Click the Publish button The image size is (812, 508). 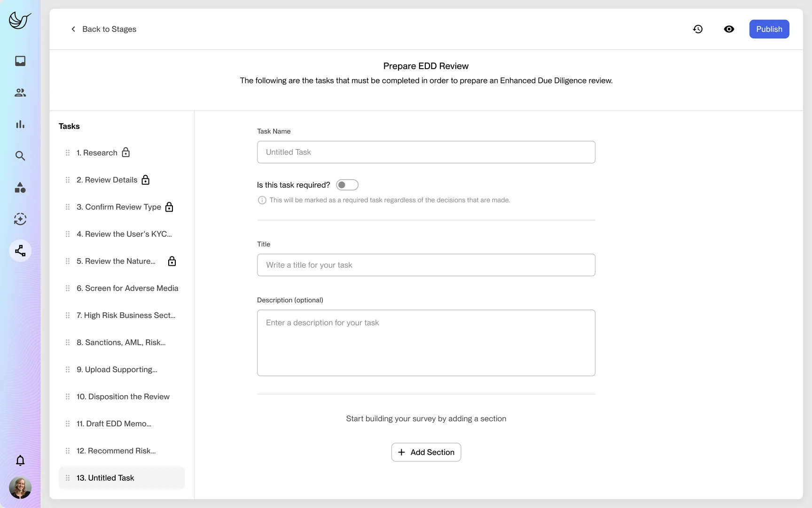tap(769, 29)
